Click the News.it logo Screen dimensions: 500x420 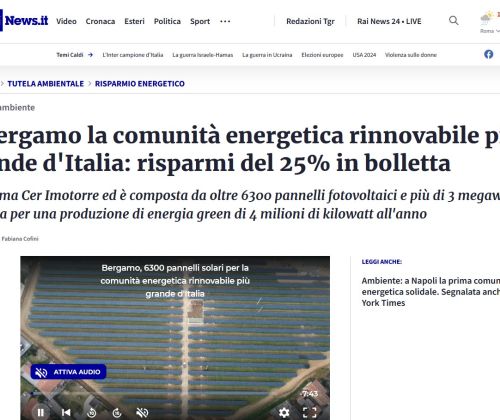pyautogui.click(x=25, y=21)
